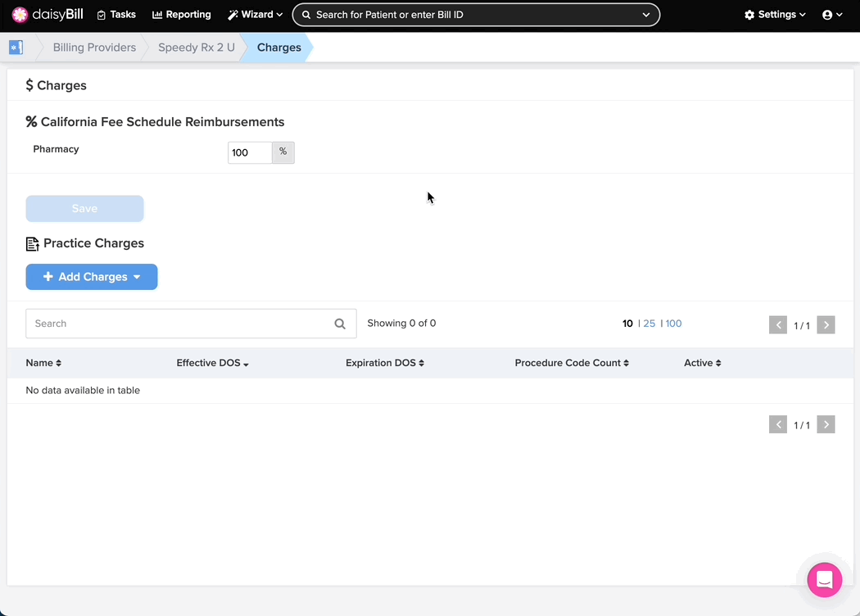860x616 pixels.
Task: Sort table by Name column
Action: point(43,363)
